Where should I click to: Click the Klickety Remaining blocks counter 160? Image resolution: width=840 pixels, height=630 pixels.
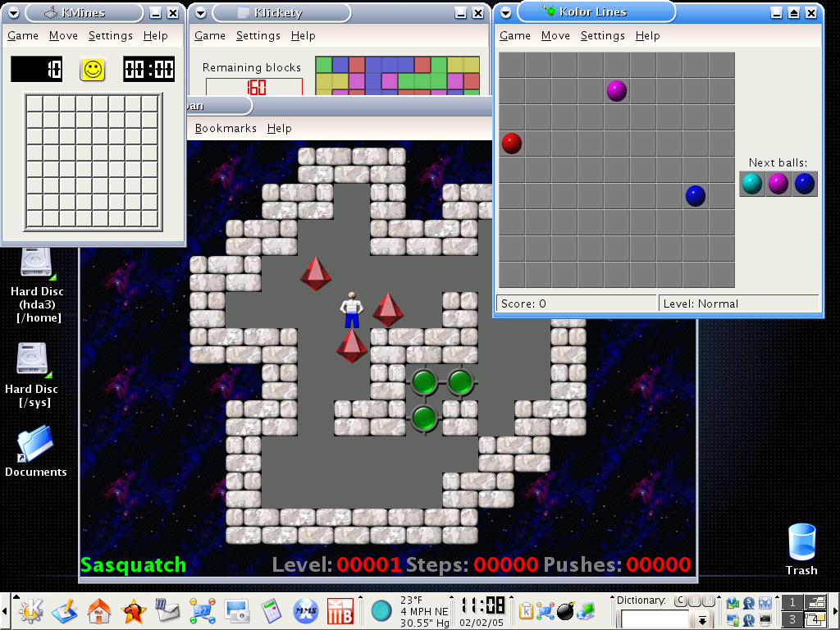click(255, 87)
